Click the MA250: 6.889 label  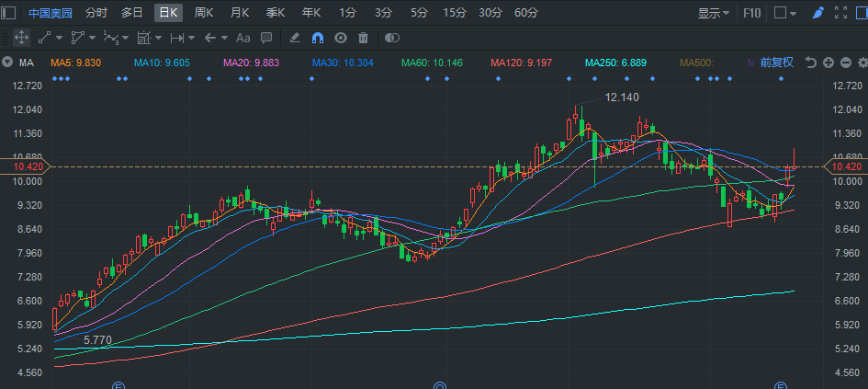pyautogui.click(x=616, y=63)
